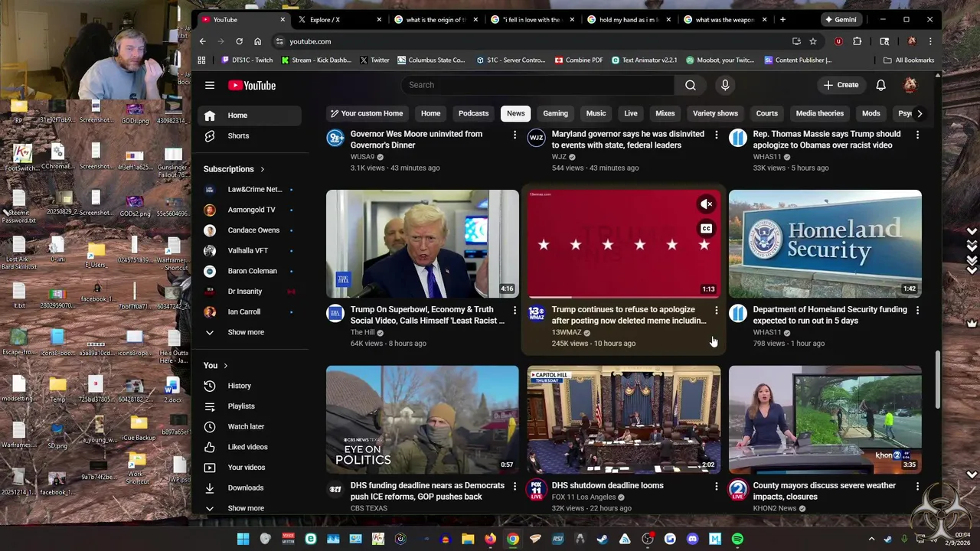980x551 pixels.
Task: Open Discord from the taskbar
Action: click(693, 539)
